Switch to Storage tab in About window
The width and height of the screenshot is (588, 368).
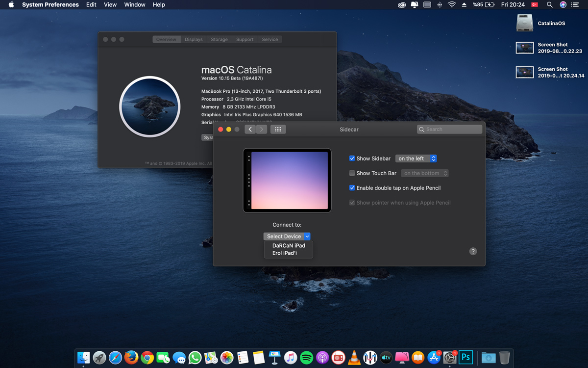(x=219, y=39)
